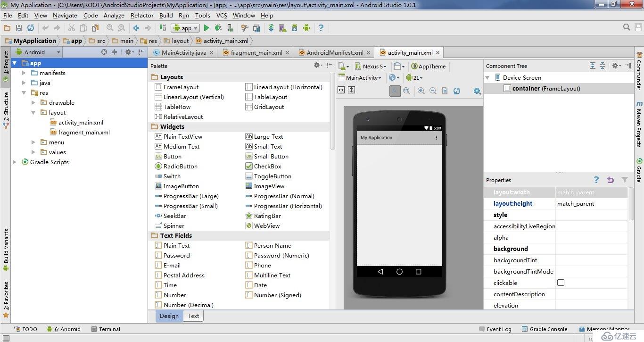
Task: Open the Terminal tool window
Action: point(106,329)
